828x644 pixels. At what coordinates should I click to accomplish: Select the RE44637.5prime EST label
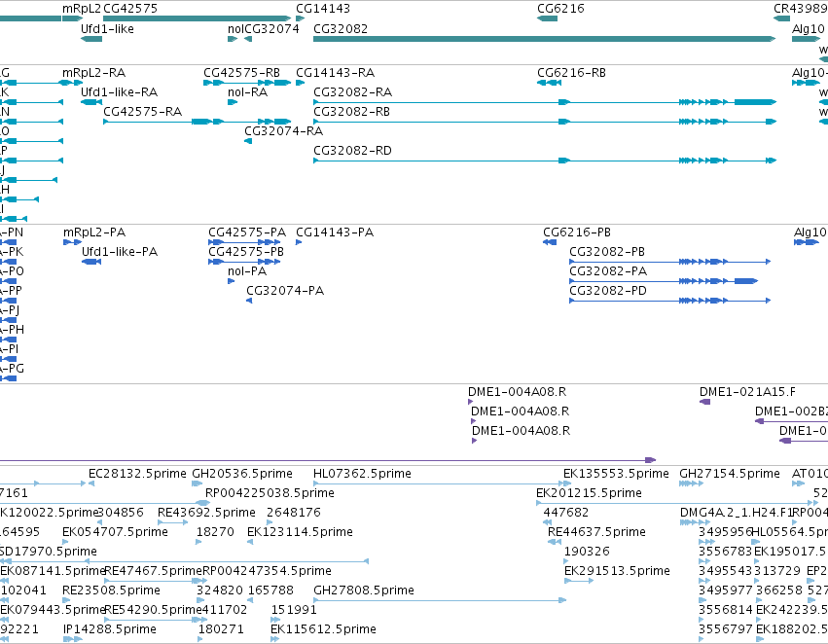tap(596, 532)
